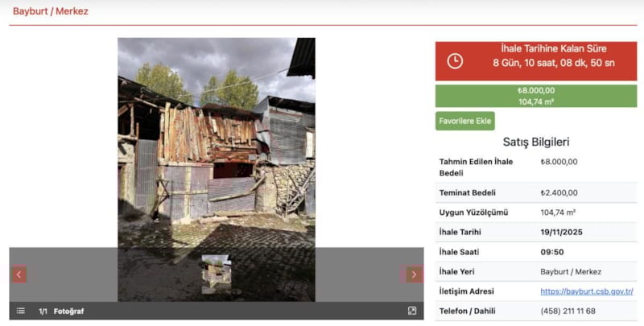Click the Tahmin Edilen İhale Bedeli label

click(476, 167)
